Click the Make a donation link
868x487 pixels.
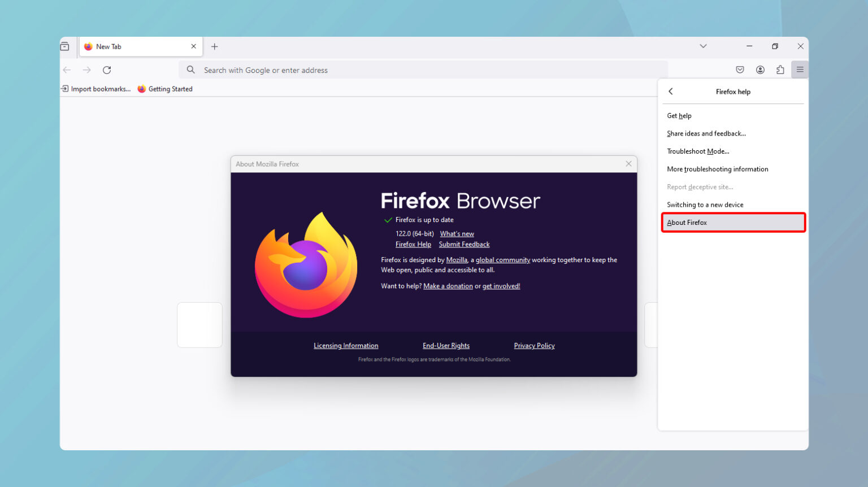pyautogui.click(x=448, y=286)
